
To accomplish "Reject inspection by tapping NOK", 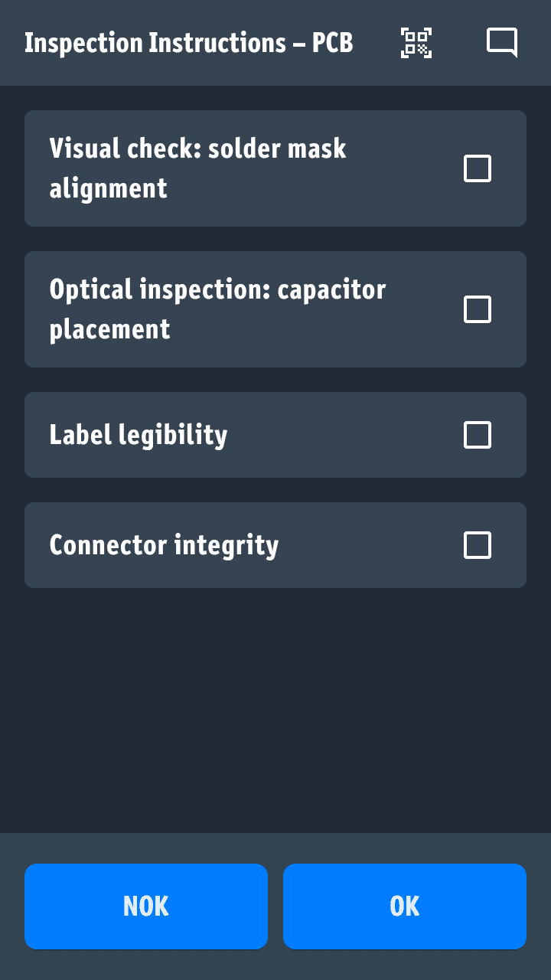I will pyautogui.click(x=146, y=906).
